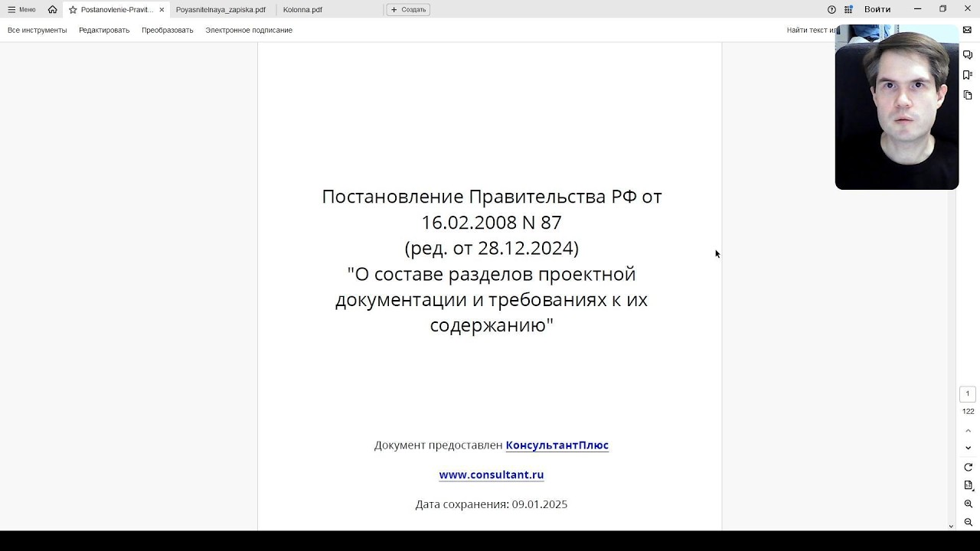Screen dimensions: 980x551
Task: Open the Редактировать toolbar item
Action: click(x=104, y=31)
